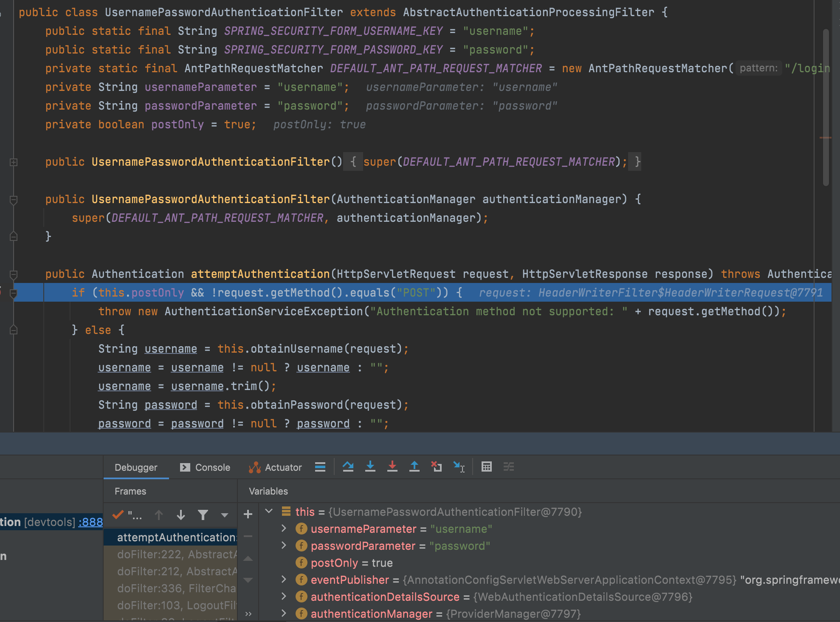Expand the eventPublisher field
The image size is (840, 622).
tap(284, 580)
